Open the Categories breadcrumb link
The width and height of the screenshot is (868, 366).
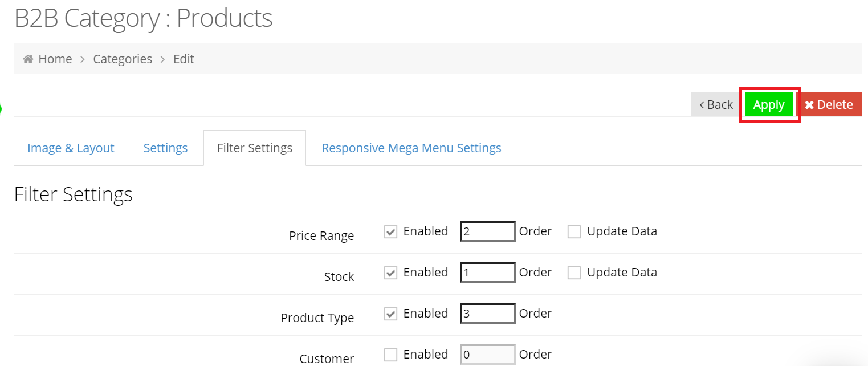[123, 58]
